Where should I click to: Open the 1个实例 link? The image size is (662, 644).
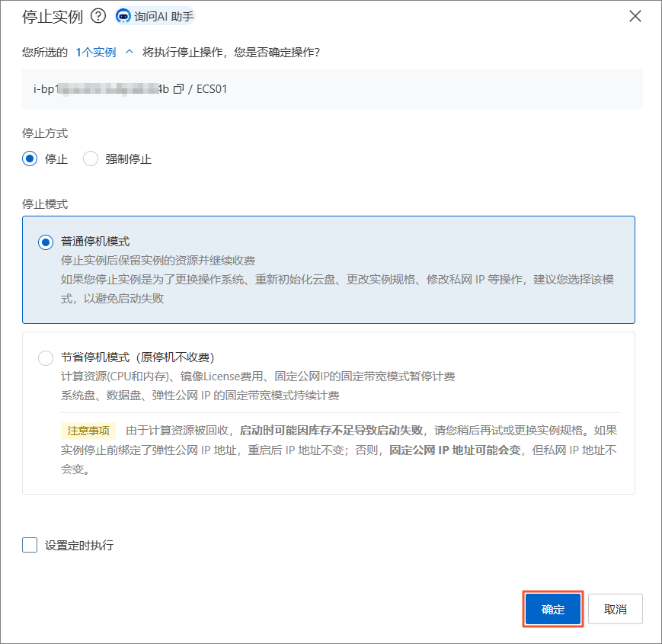96,53
